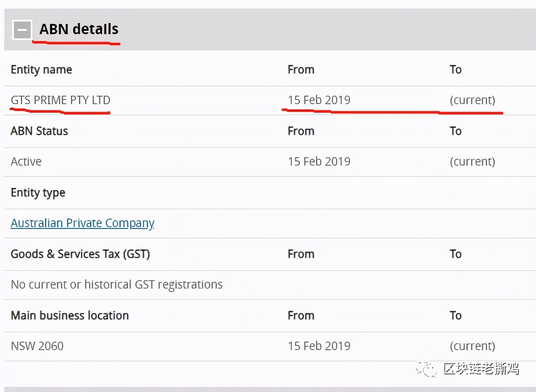Click (current) in the Active status row
The image size is (536, 392).
pyautogui.click(x=472, y=162)
